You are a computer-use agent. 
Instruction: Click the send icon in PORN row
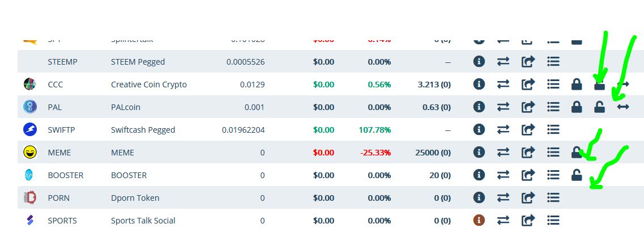[528, 197]
